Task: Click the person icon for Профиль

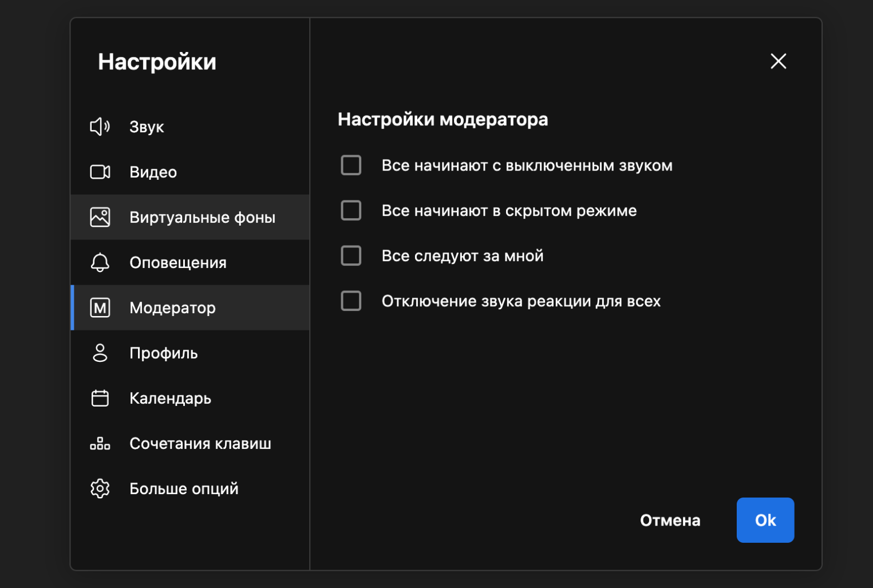Action: 100,353
